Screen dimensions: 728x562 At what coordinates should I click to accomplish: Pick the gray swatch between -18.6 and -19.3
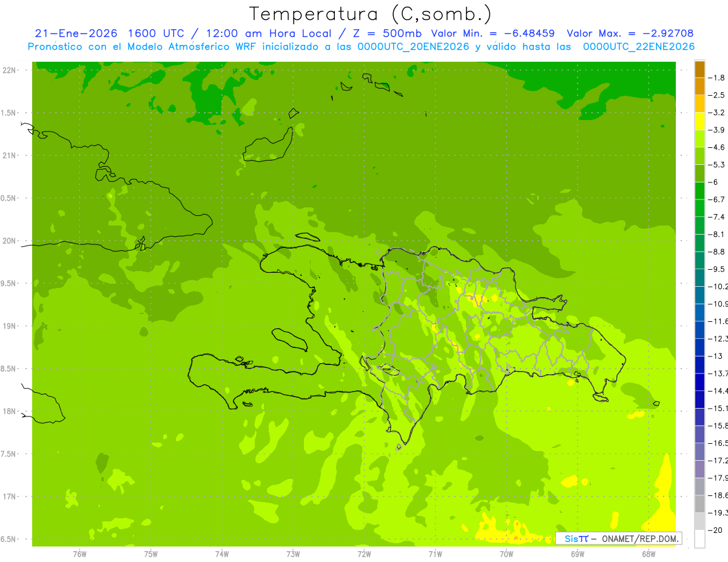[x=699, y=504]
